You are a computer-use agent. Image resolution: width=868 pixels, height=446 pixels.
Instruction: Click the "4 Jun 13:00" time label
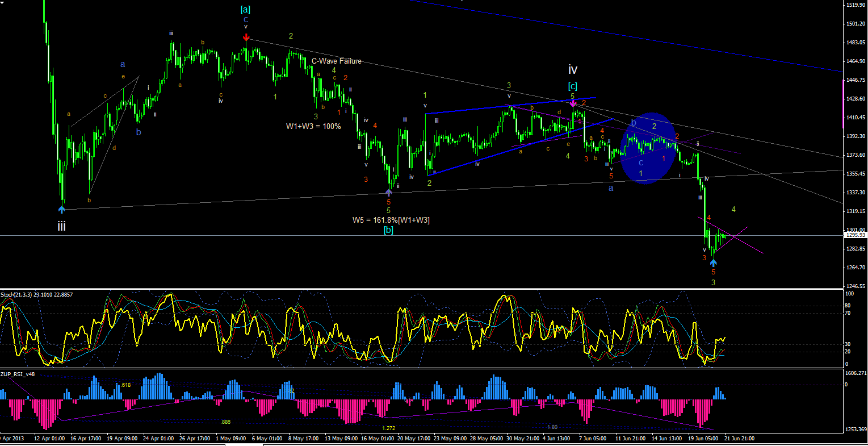pyautogui.click(x=557, y=439)
